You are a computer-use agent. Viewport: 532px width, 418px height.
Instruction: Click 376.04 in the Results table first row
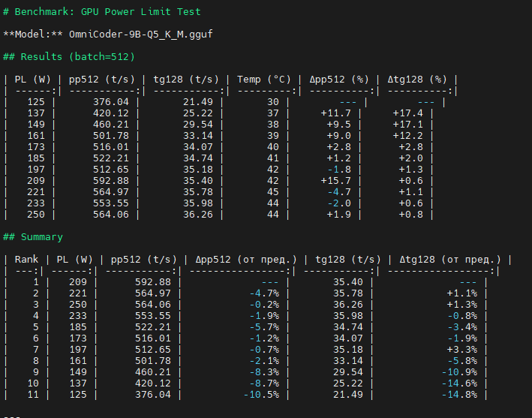point(111,102)
